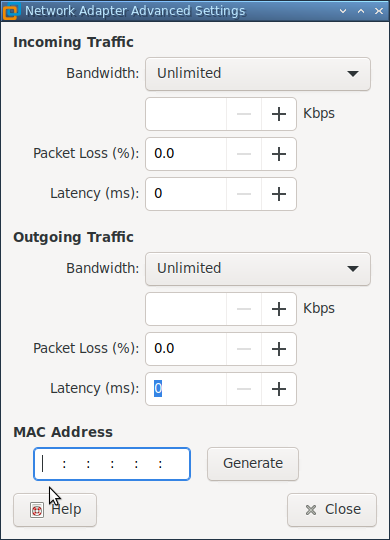Increase incoming Packet Loss with plus
390x540 pixels.
(x=279, y=154)
